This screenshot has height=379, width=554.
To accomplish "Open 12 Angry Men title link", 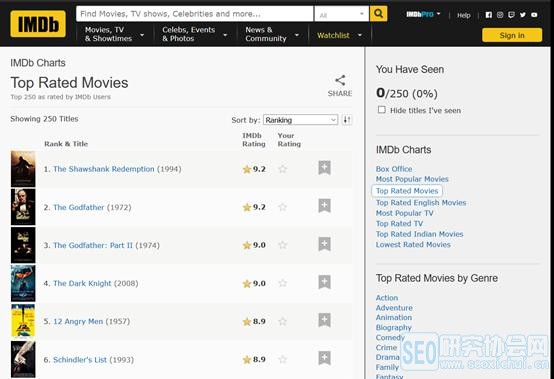I will click(78, 322).
